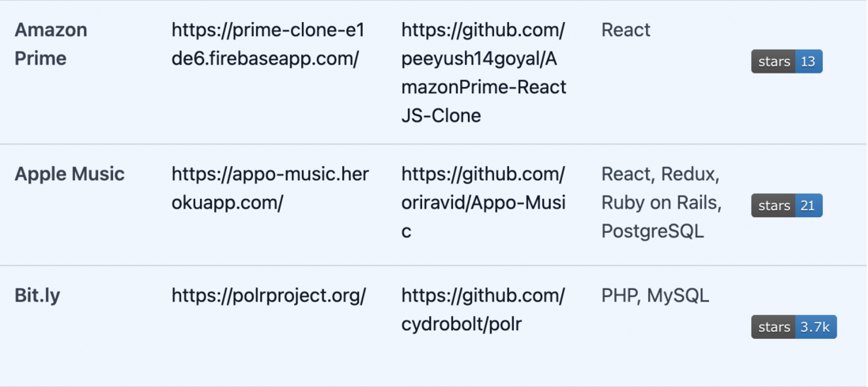Screen dimensions: 868x387
Task: Select the Bit.ly row title
Action: click(37, 295)
